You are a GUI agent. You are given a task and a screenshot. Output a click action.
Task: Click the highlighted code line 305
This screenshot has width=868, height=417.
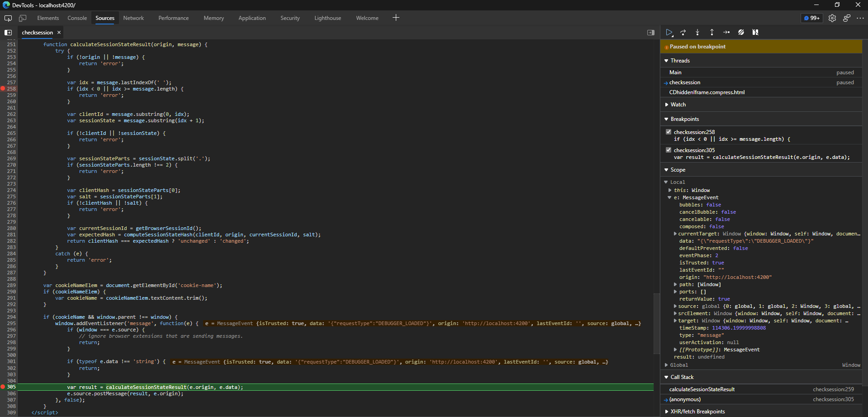[336, 387]
